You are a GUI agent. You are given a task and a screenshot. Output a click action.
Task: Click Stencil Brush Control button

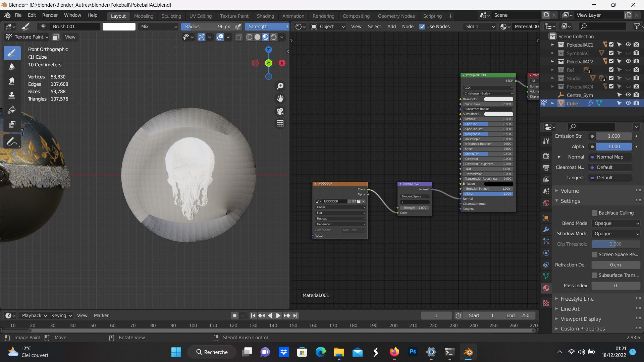pyautogui.click(x=245, y=337)
